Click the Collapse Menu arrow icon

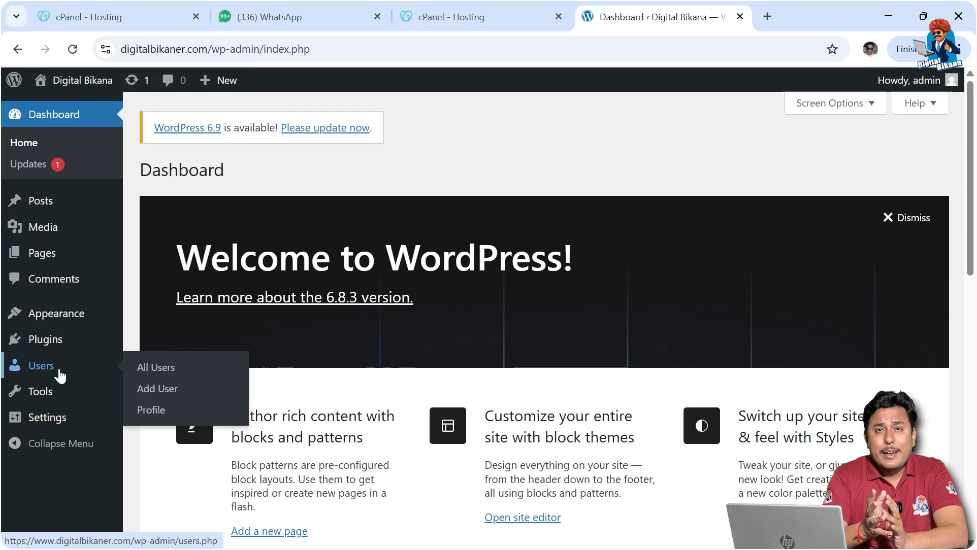pyautogui.click(x=15, y=443)
